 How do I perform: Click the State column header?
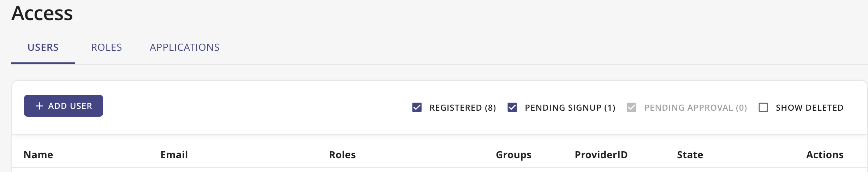coord(690,155)
